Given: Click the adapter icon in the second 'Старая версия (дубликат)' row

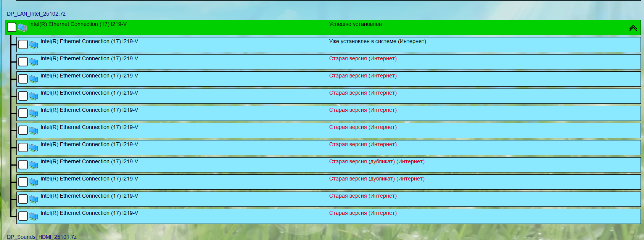Looking at the screenshot, I should [34, 182].
